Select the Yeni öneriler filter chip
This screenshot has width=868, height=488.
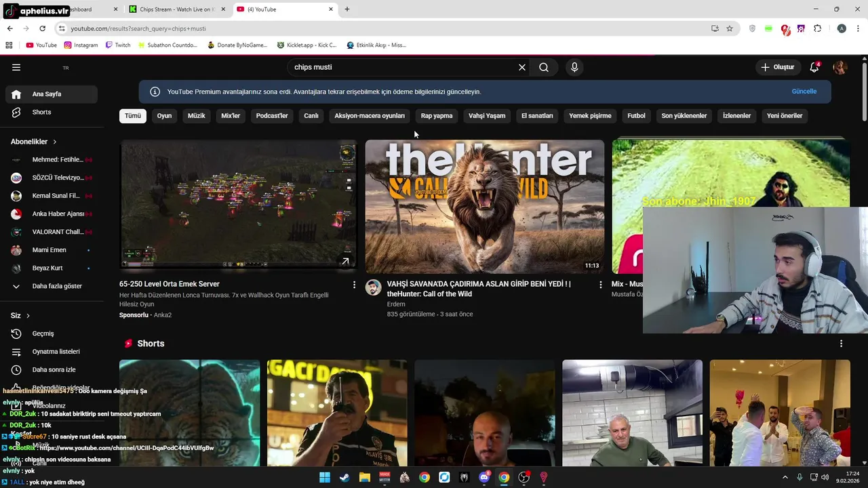(785, 116)
